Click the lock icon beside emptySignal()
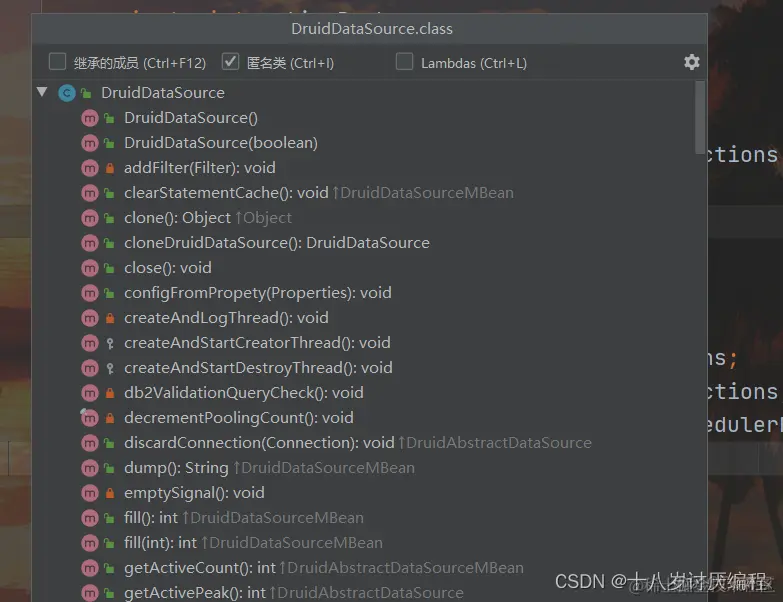Image resolution: width=783 pixels, height=602 pixels. coord(110,493)
